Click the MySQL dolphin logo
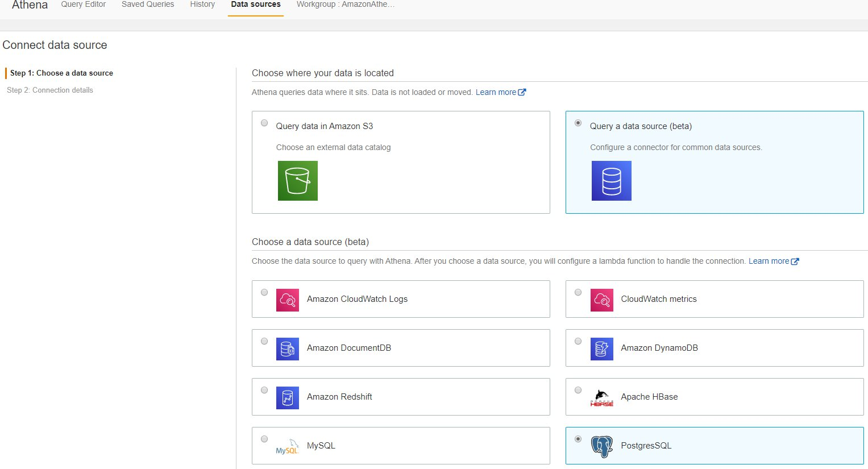Viewport: 868px width, 469px height. 288,447
